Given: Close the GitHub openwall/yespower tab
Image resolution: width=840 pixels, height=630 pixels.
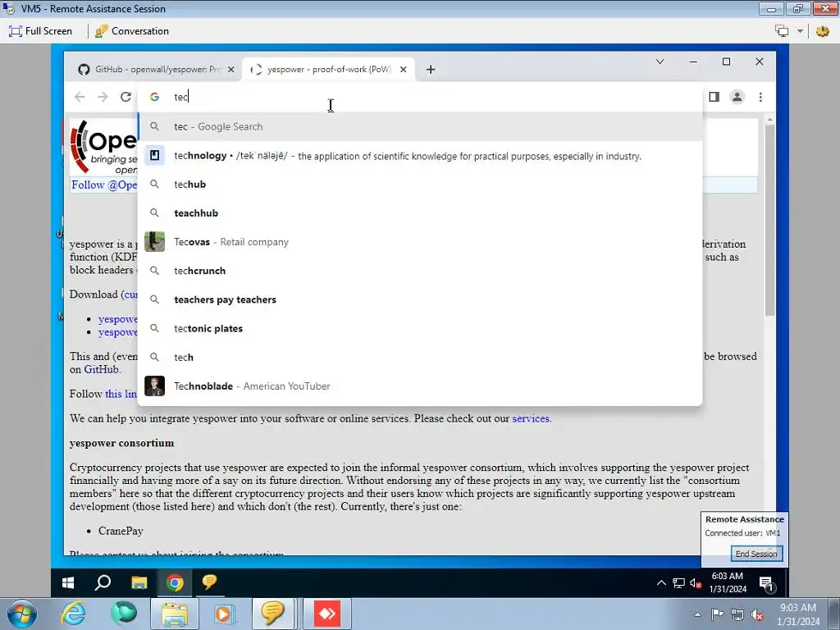Looking at the screenshot, I should click(231, 69).
